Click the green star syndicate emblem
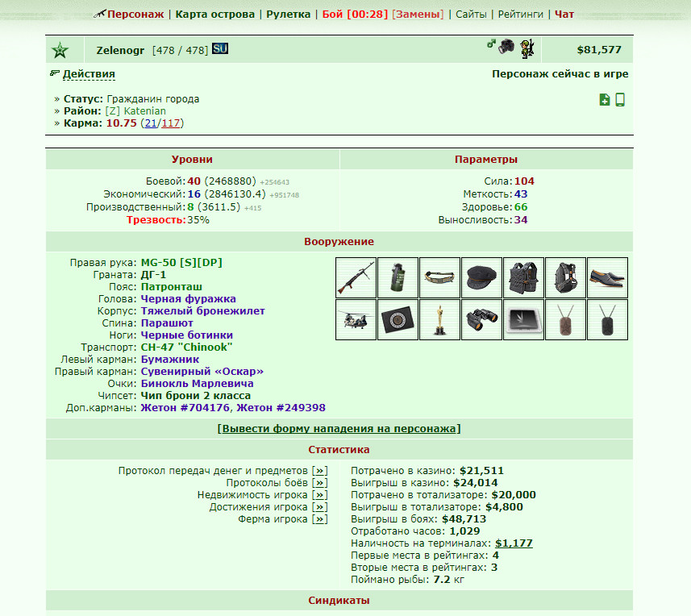Viewport: 691px width, 616px height. coord(60,50)
